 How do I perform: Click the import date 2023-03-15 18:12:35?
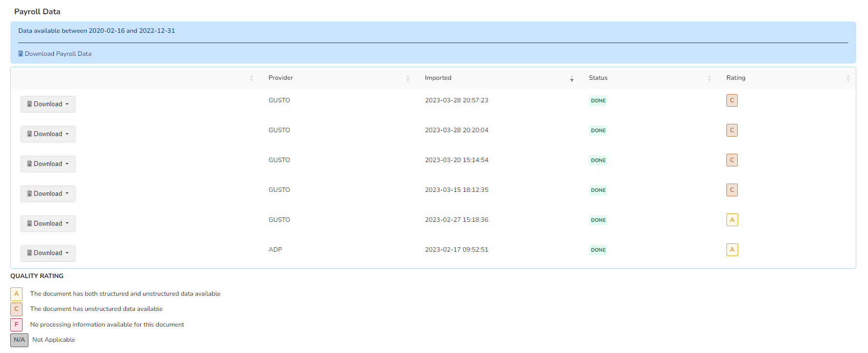pyautogui.click(x=457, y=190)
